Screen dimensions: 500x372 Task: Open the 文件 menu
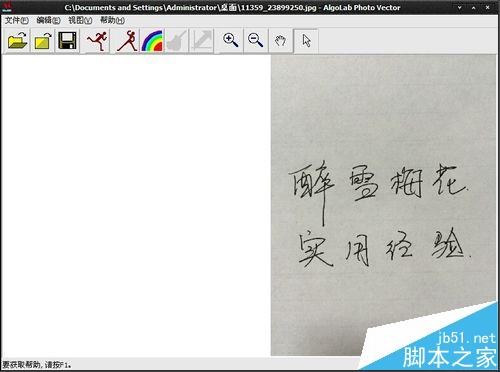17,20
